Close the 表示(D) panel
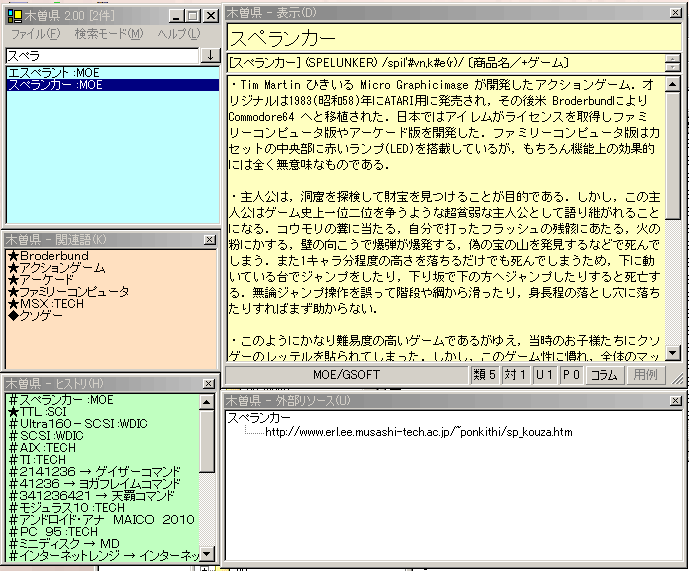689x571 pixels. coord(675,13)
